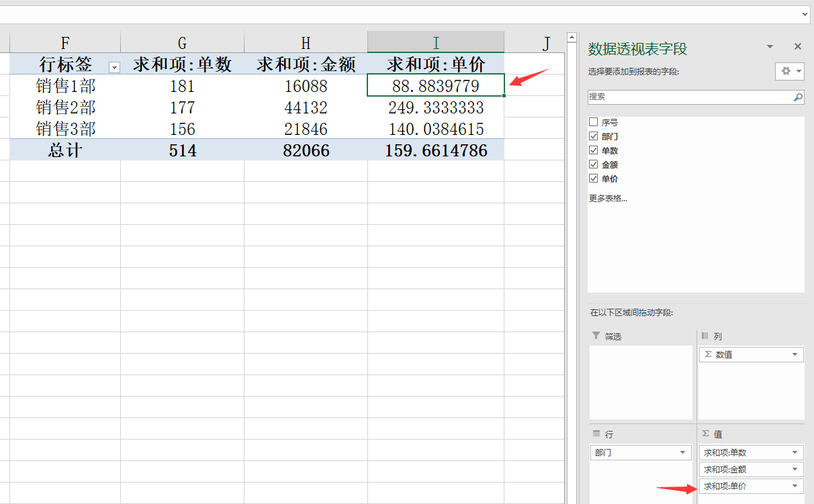Open the 行标签 filter dropdown

114,67
